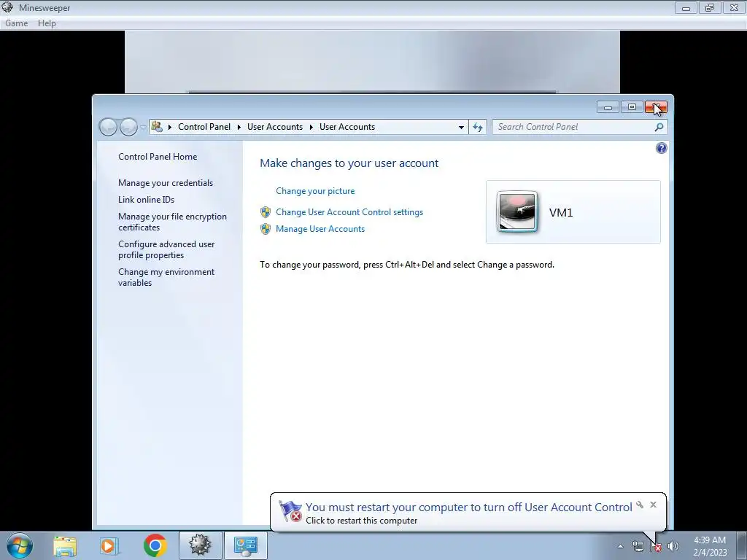Select first User Accounts breadcrumb segment
747x560 pixels.
pyautogui.click(x=275, y=127)
